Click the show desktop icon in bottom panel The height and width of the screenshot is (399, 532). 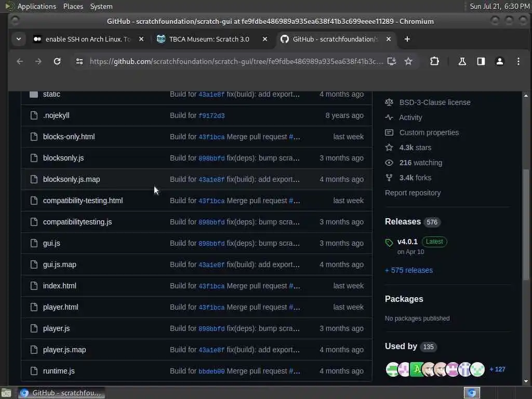(6, 393)
